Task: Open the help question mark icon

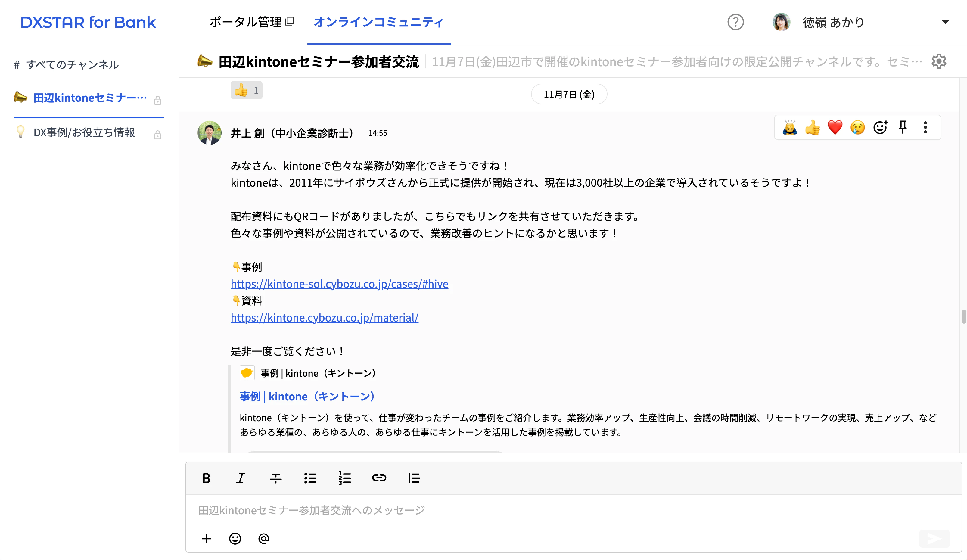Action: pos(735,22)
